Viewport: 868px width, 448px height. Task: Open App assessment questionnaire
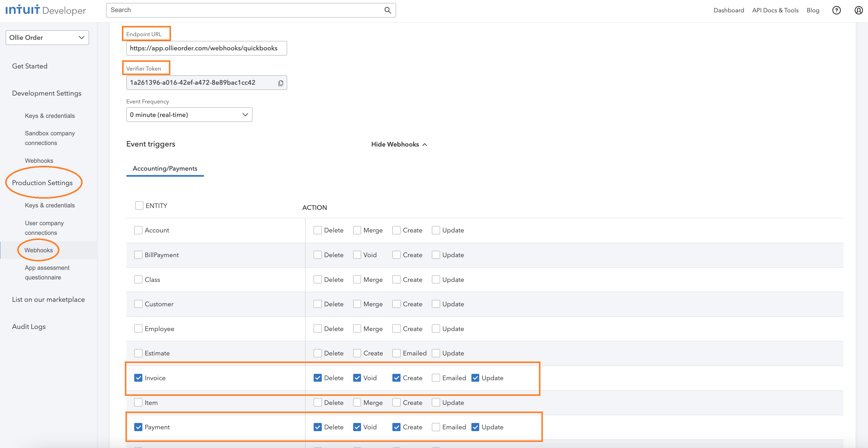pyautogui.click(x=47, y=273)
